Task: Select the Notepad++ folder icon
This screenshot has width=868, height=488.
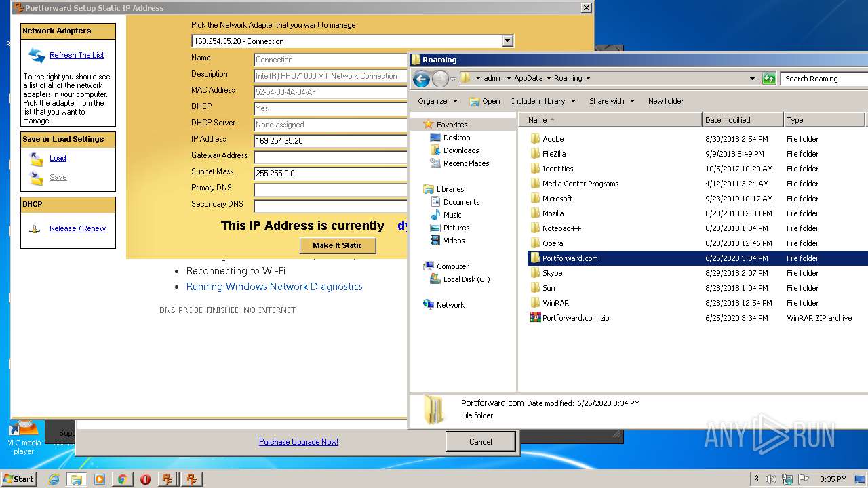Action: [x=534, y=228]
